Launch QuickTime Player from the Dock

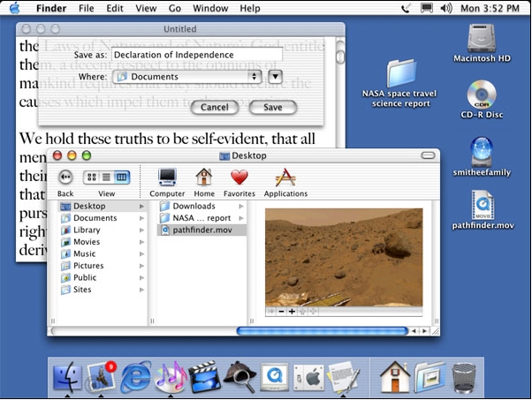[x=275, y=377]
